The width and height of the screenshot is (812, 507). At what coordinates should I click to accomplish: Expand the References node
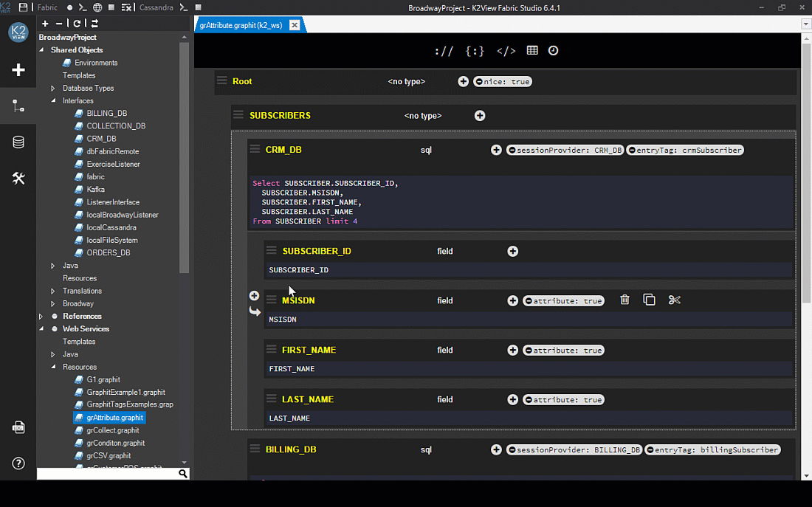click(41, 317)
